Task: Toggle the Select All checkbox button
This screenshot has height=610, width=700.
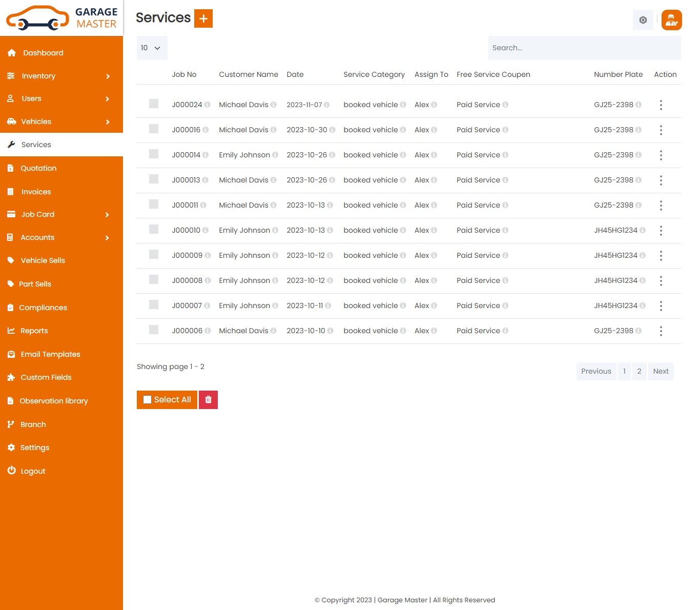Action: click(x=167, y=400)
